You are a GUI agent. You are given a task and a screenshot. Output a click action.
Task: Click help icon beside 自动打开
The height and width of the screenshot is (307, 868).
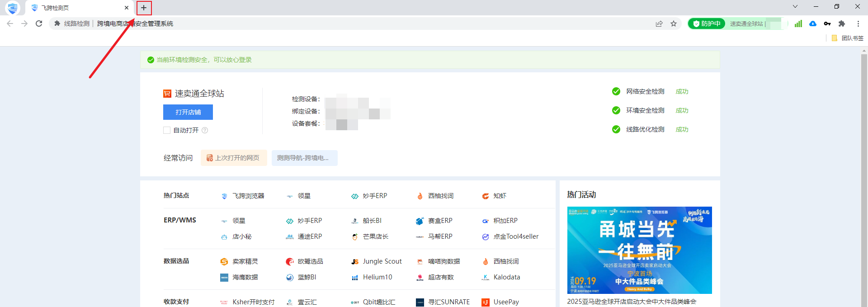tap(205, 130)
